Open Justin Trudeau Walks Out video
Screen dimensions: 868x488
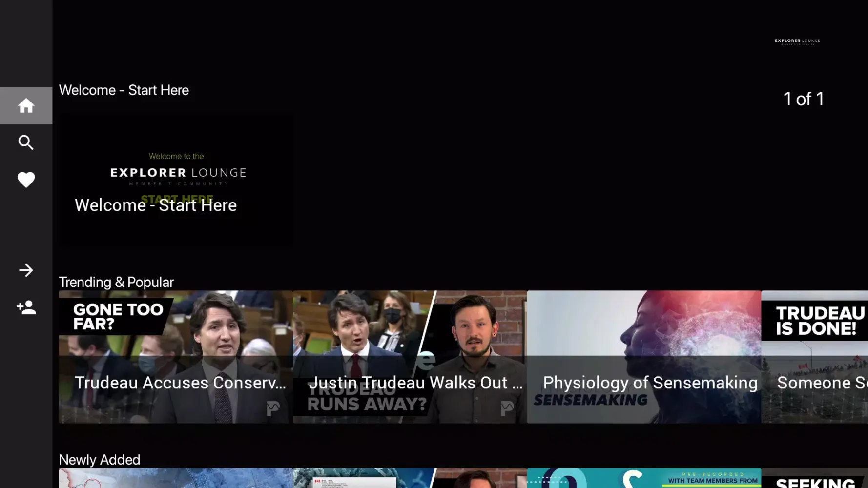pyautogui.click(x=410, y=357)
